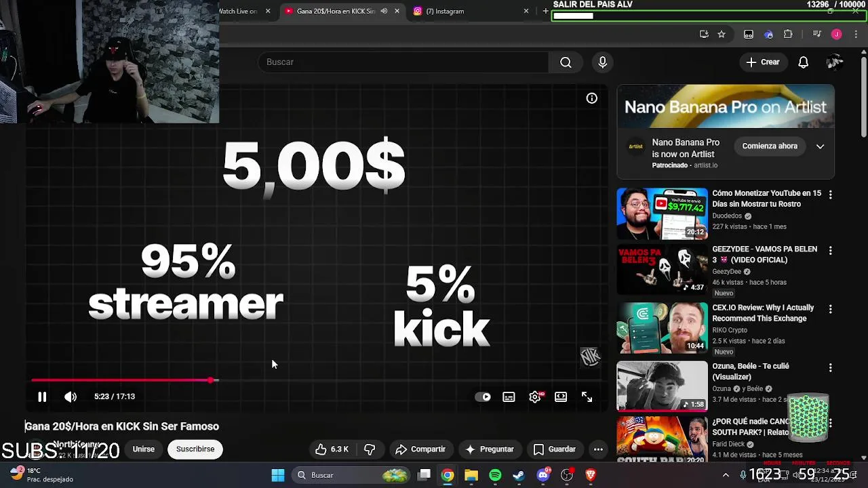This screenshot has height=488, width=868.
Task: Open a new browser tab
Action: point(545,11)
